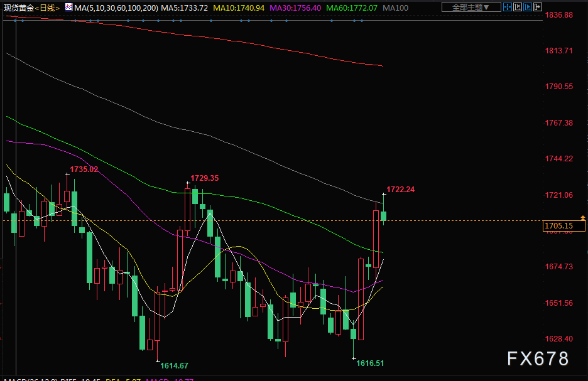Click the MA10:1740.94 value
The image size is (588, 381).
(x=239, y=8)
